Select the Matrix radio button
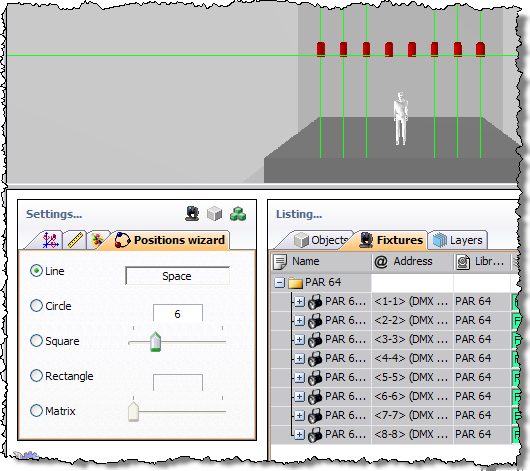530x471 pixels. tap(36, 410)
